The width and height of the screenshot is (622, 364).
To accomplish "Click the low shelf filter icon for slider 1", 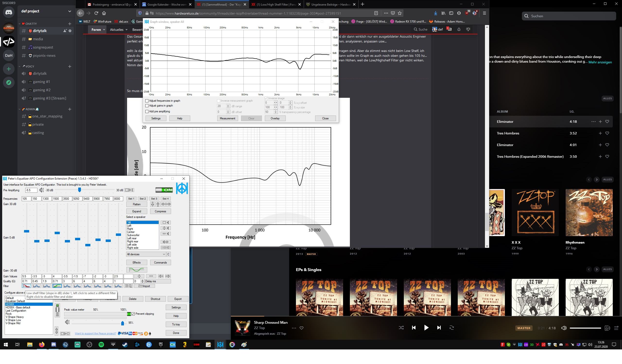I will coord(26,286).
